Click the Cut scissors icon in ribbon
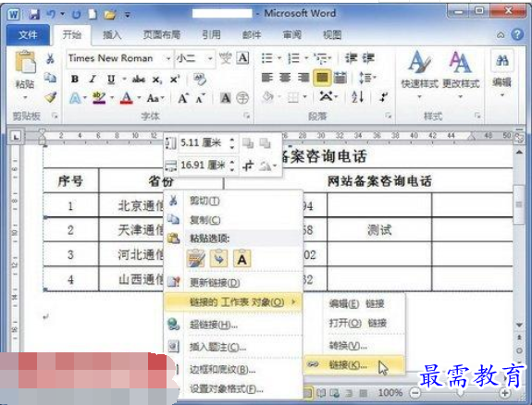The image size is (532, 405). point(50,58)
